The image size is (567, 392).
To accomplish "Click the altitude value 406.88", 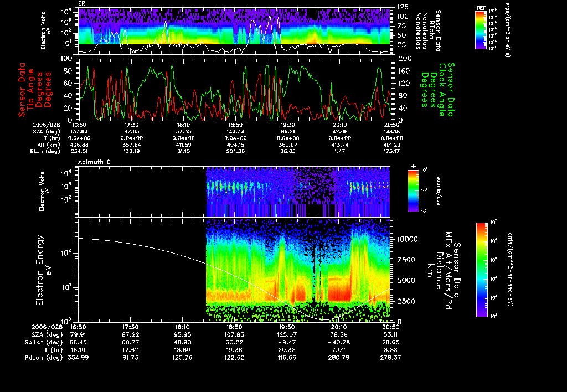I will pyautogui.click(x=80, y=145).
